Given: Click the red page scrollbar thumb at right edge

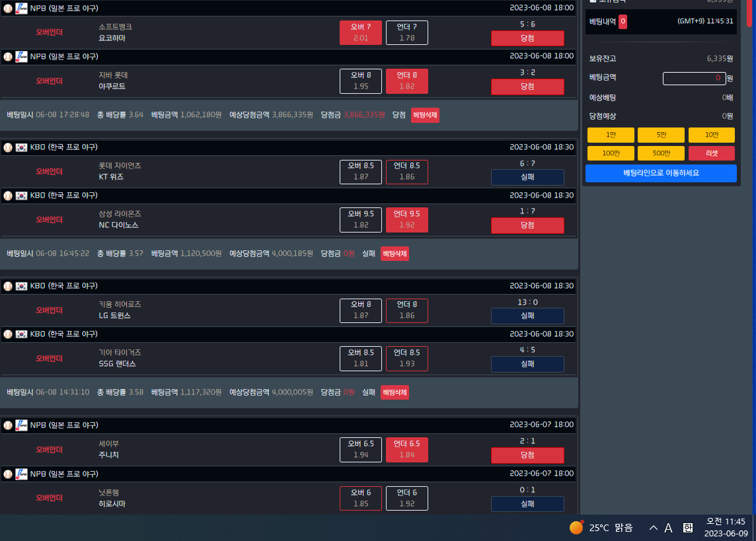Looking at the screenshot, I should click(750, 13).
